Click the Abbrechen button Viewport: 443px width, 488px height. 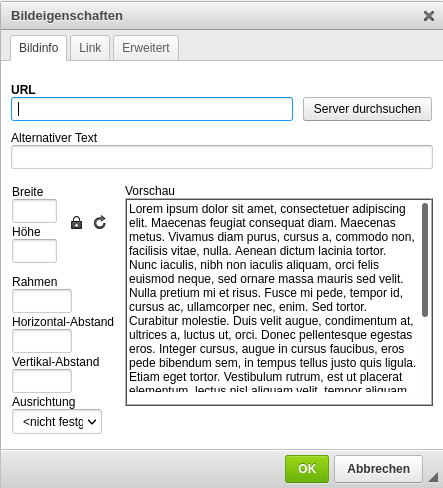[379, 469]
